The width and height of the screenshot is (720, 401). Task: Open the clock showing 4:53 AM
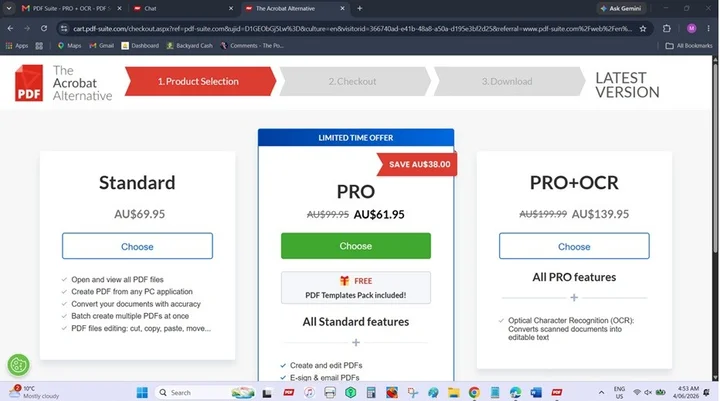pos(688,392)
